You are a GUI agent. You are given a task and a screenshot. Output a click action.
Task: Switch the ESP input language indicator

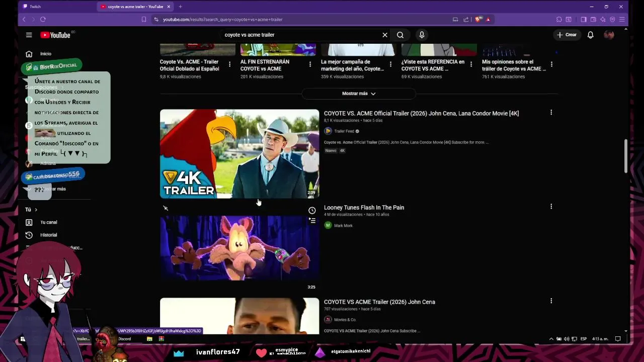(x=584, y=339)
